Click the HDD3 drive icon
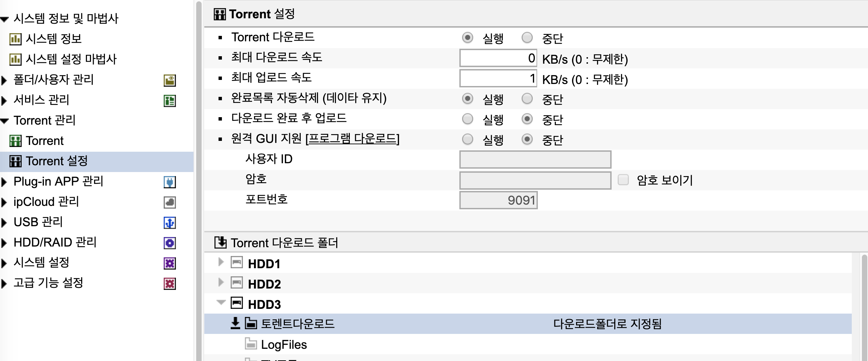868x361 pixels. (x=237, y=303)
